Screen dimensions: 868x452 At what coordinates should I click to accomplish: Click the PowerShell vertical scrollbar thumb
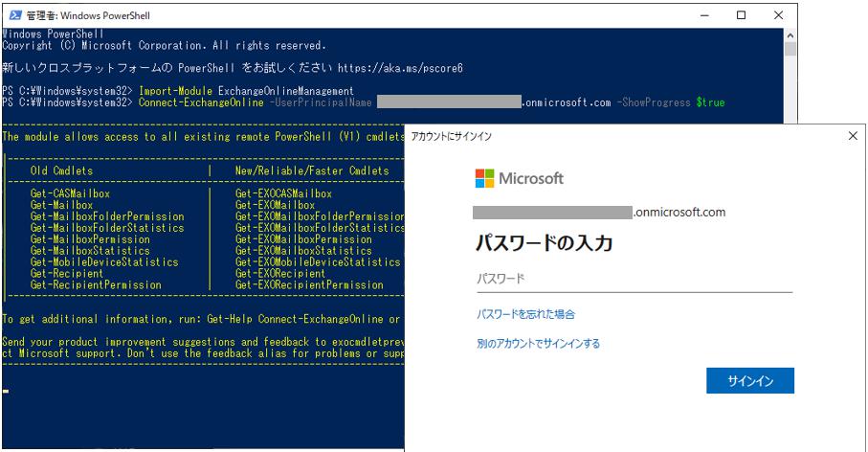point(790,49)
